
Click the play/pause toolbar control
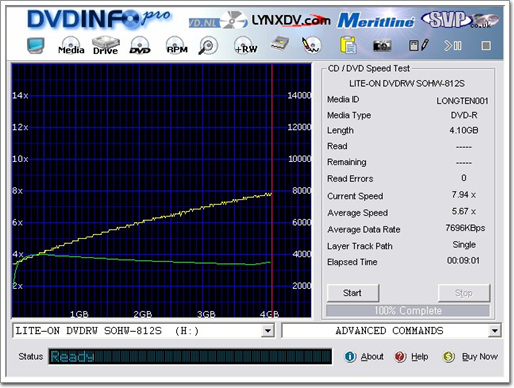pos(453,45)
